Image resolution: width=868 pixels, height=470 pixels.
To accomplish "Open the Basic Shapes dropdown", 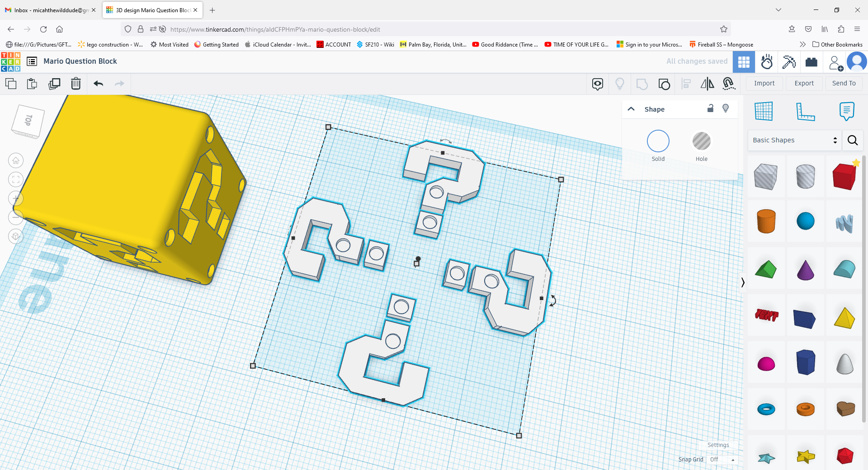I will pyautogui.click(x=794, y=140).
